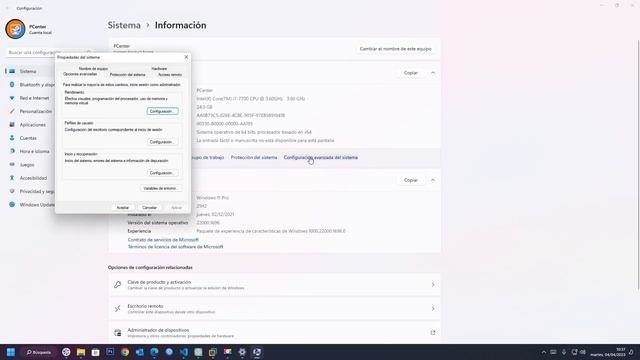
Task: Click the Sistema icon in the sidebar
Action: pyautogui.click(x=12, y=71)
